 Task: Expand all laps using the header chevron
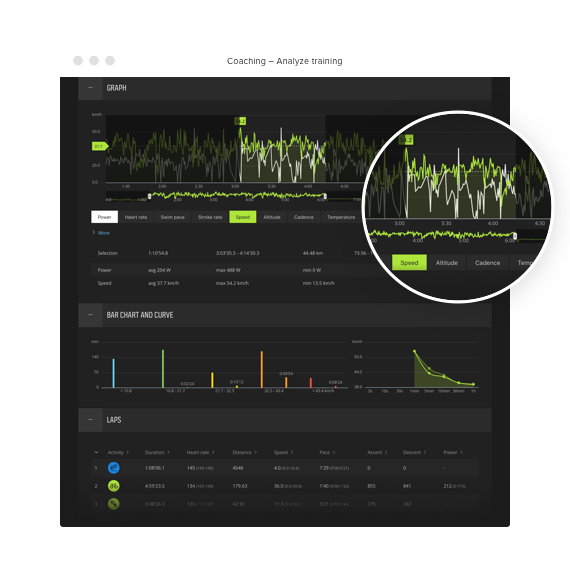(96, 452)
